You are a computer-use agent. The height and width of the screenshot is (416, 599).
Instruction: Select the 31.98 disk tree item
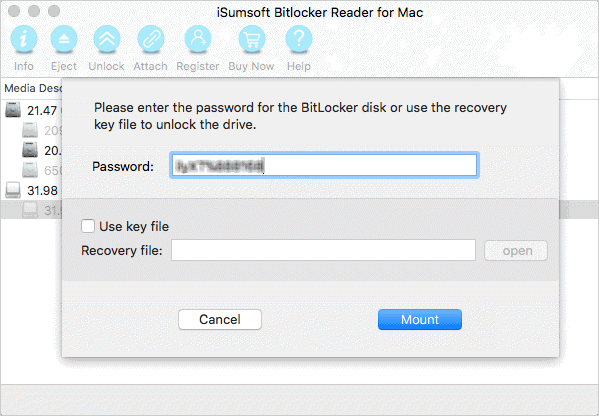tap(31, 190)
